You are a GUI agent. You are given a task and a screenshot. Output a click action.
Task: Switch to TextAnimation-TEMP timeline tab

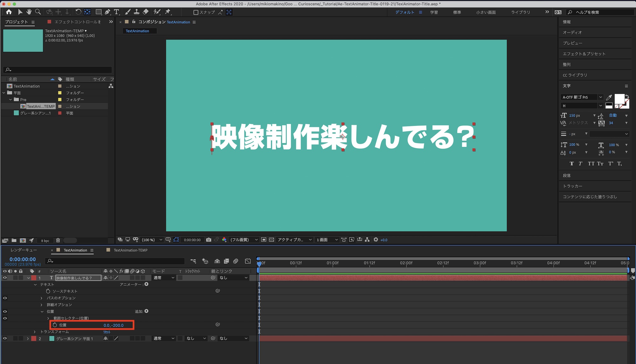130,250
